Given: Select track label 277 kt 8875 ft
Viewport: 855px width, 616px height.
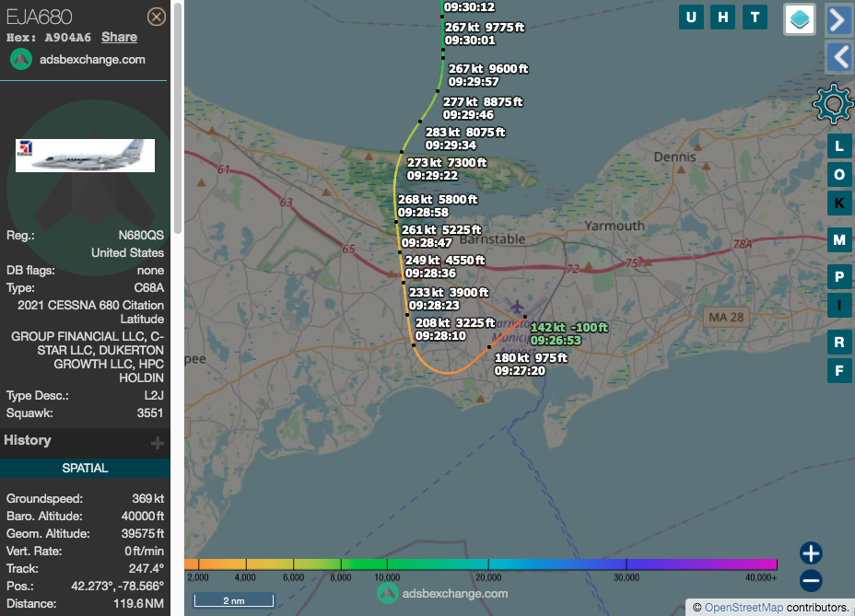Looking at the screenshot, I should (x=483, y=101).
